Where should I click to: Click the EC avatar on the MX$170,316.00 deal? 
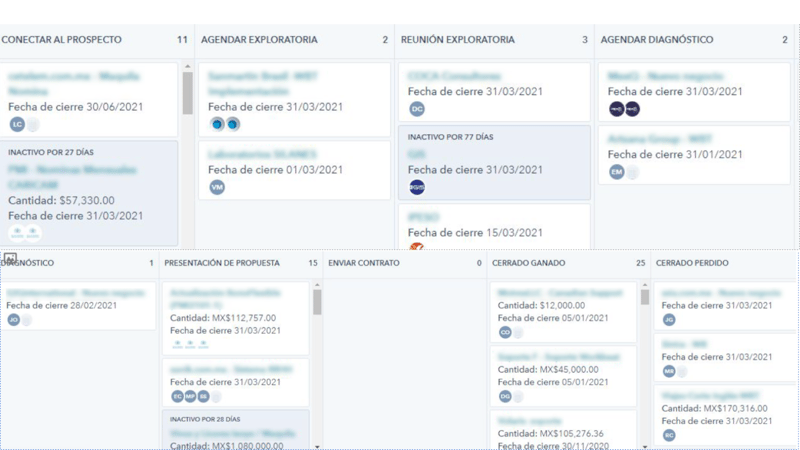669,435
